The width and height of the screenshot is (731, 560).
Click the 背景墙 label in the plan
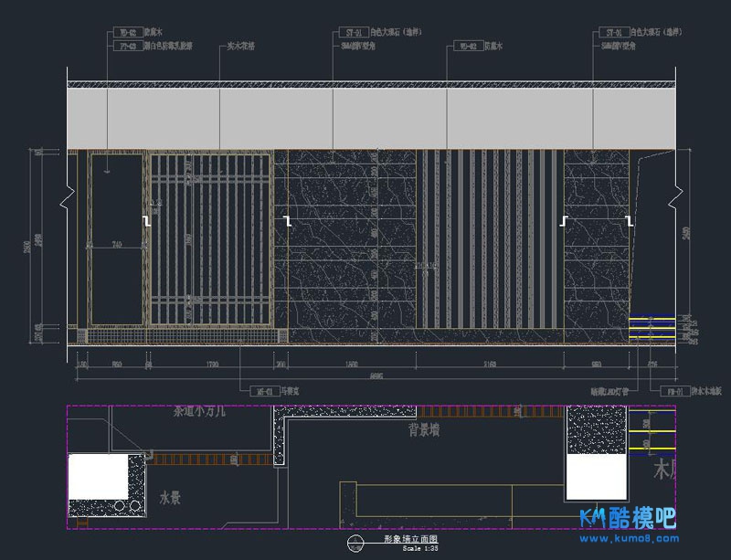(424, 428)
